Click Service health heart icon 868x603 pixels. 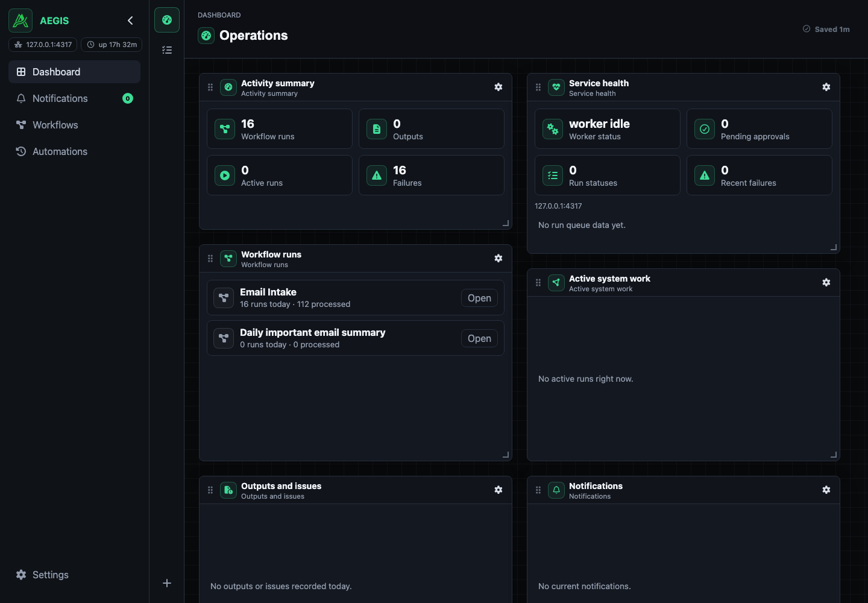click(x=556, y=87)
